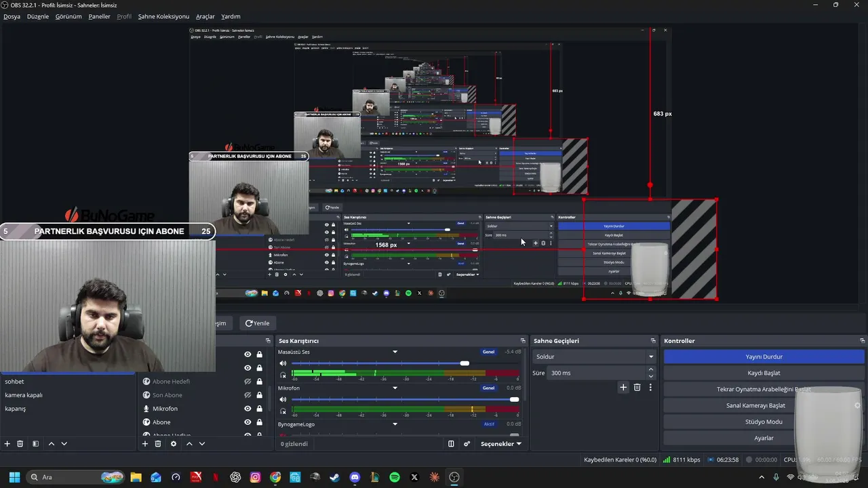Undock the Kontroller panel
The width and height of the screenshot is (868, 488).
point(862,341)
